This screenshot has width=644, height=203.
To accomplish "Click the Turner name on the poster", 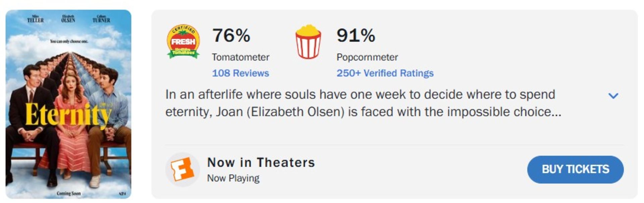I will (101, 19).
